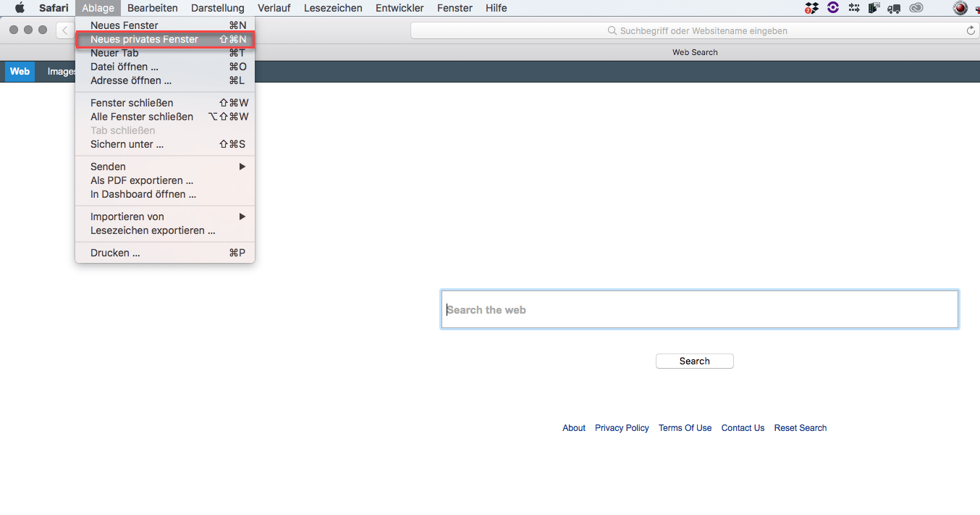Expand the Importieren von submenu
The width and height of the screenshot is (980, 515).
[165, 217]
